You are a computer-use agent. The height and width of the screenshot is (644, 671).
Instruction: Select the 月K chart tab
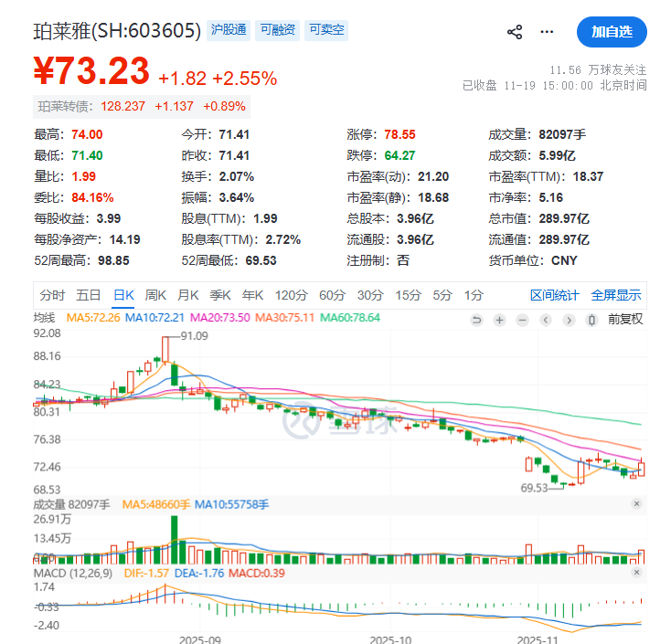[188, 295]
